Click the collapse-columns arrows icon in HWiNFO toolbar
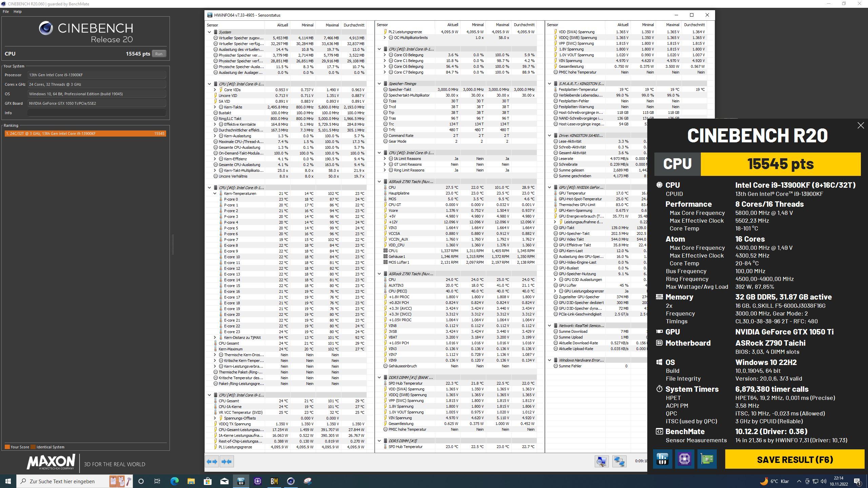 226,461
